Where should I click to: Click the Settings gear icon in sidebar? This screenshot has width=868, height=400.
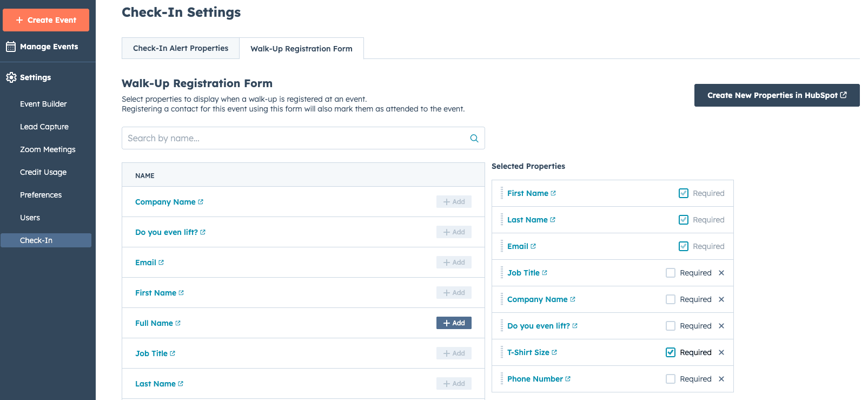coord(11,77)
